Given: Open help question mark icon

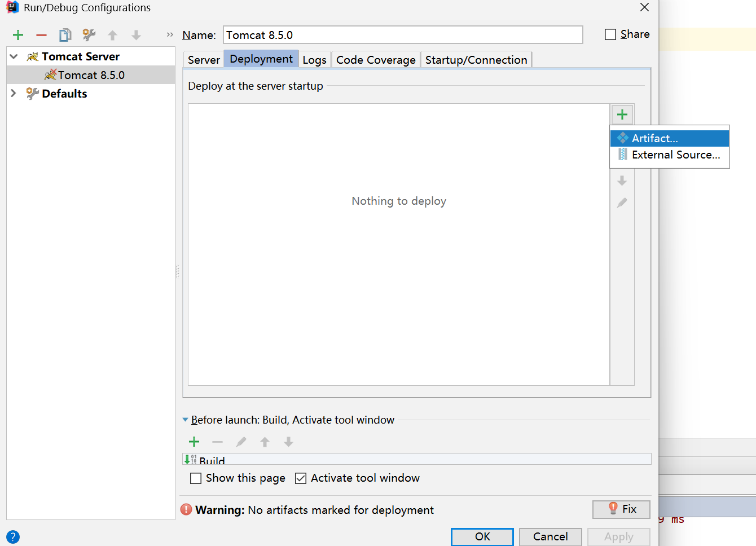Looking at the screenshot, I should pyautogui.click(x=12, y=537).
